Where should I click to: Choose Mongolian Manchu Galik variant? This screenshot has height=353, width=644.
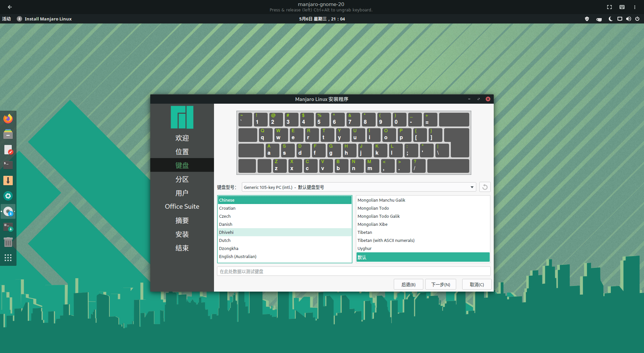(423, 200)
